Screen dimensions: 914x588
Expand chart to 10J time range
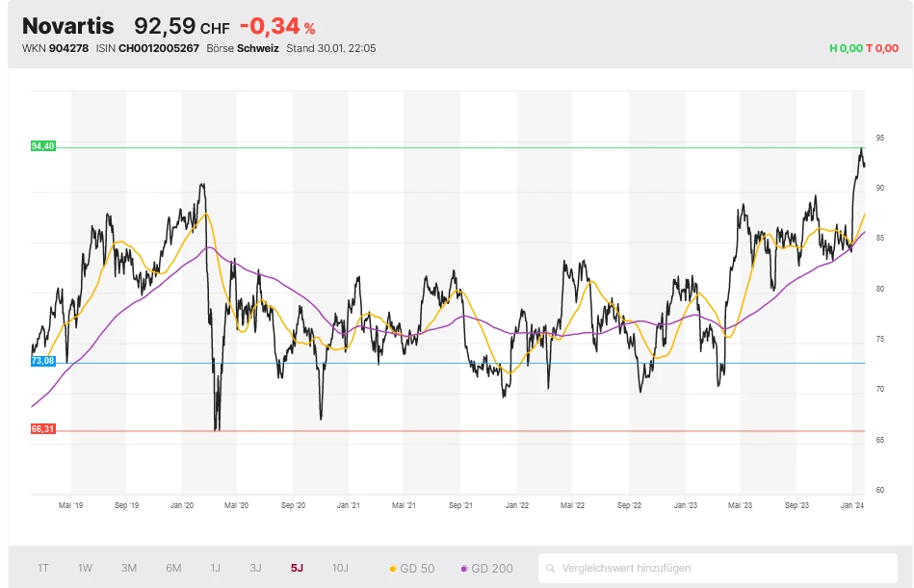click(x=340, y=568)
